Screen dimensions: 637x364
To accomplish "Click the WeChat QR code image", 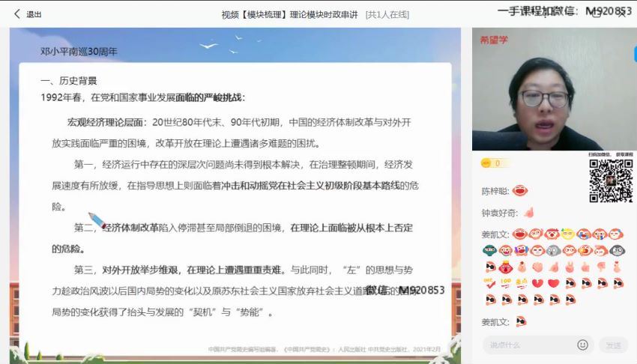I will (x=610, y=181).
